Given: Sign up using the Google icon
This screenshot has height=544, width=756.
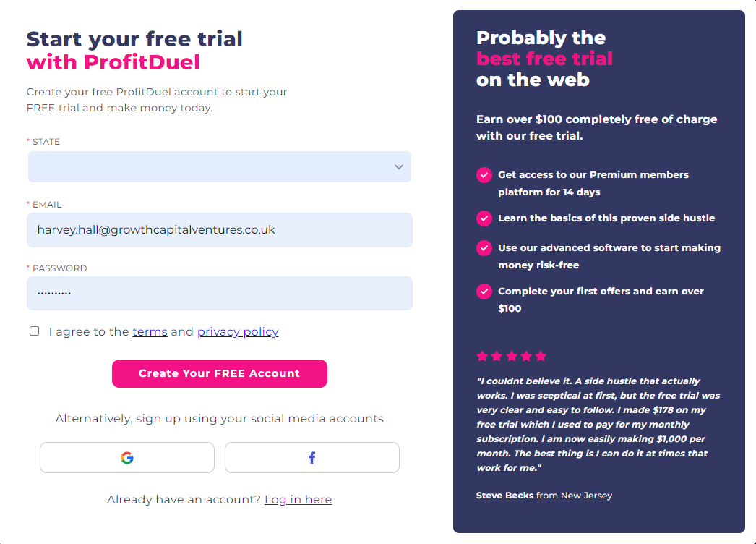Looking at the screenshot, I should click(126, 457).
